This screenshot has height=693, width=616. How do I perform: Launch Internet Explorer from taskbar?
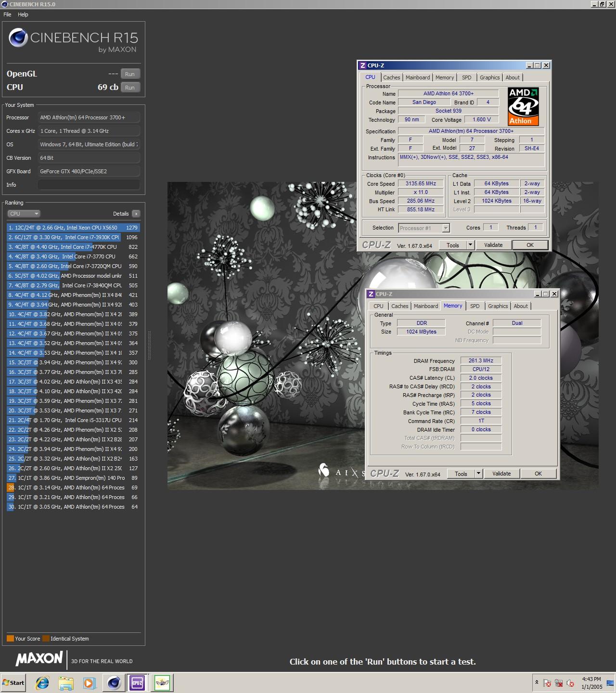tap(42, 683)
